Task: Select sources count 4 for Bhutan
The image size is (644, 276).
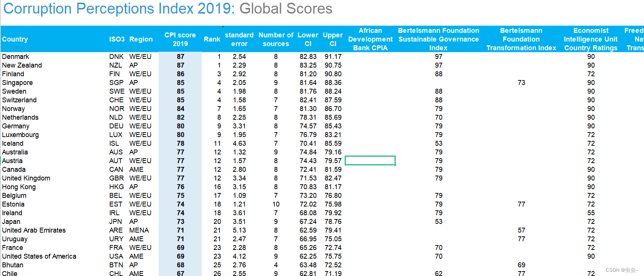Action: click(276, 265)
